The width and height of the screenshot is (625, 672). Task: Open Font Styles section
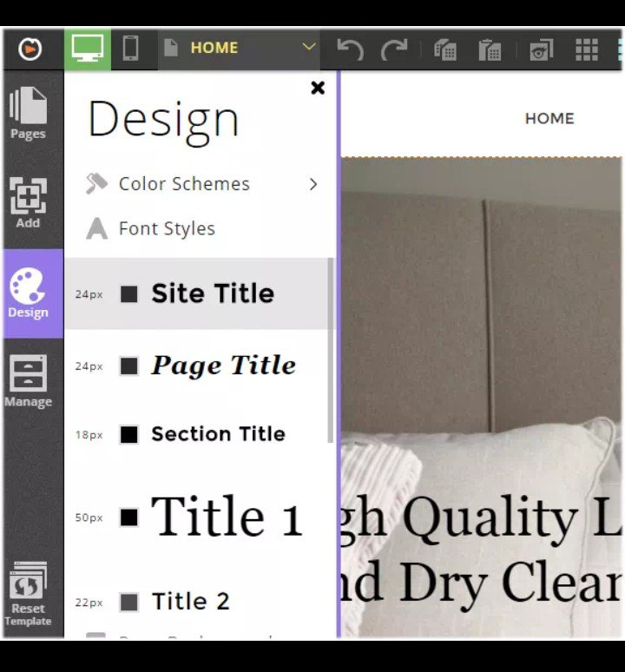coord(165,229)
